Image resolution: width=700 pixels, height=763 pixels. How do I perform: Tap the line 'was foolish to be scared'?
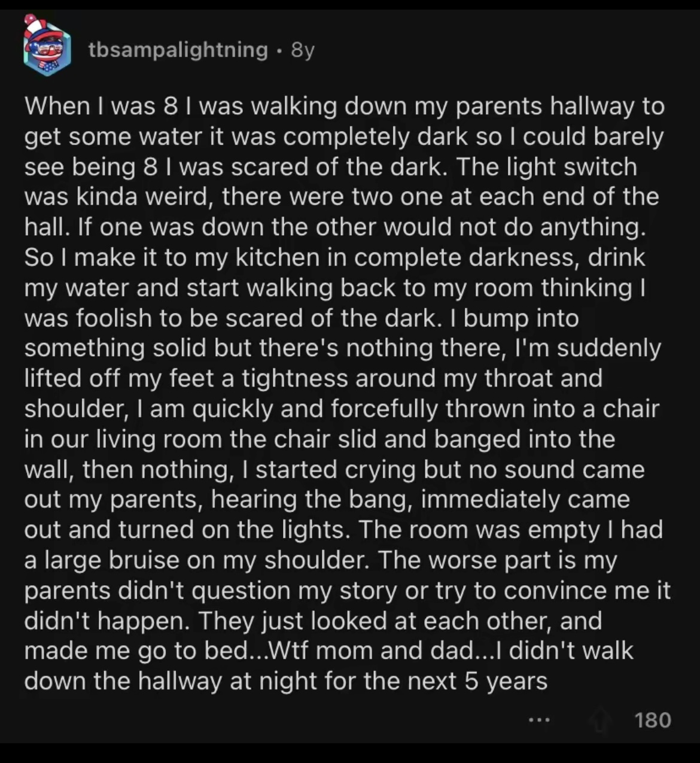[x=302, y=318]
